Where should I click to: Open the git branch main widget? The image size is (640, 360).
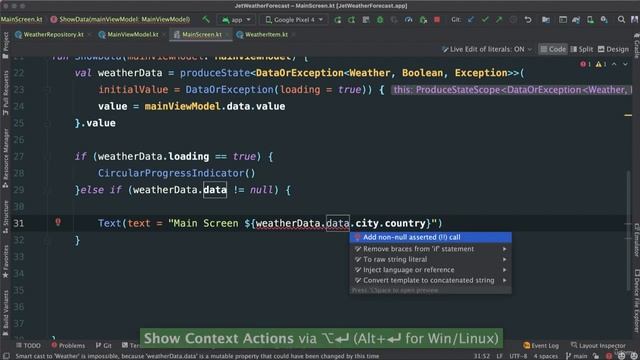576,356
